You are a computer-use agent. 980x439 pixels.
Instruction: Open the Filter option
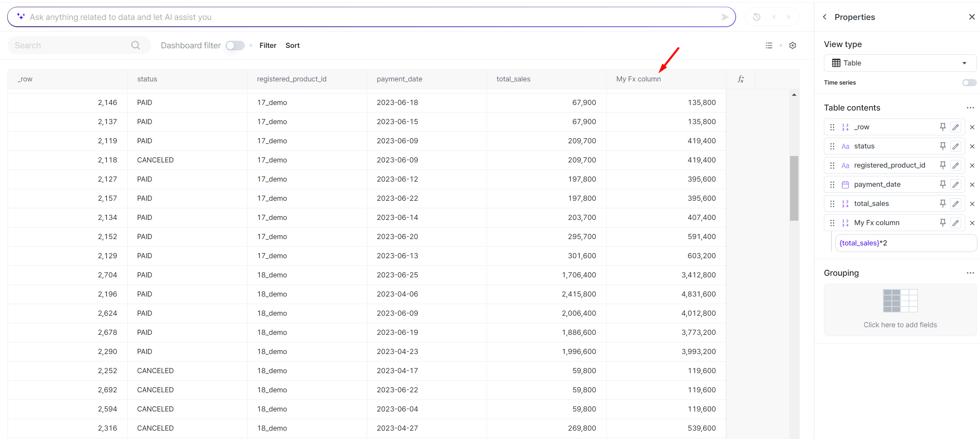(x=267, y=45)
